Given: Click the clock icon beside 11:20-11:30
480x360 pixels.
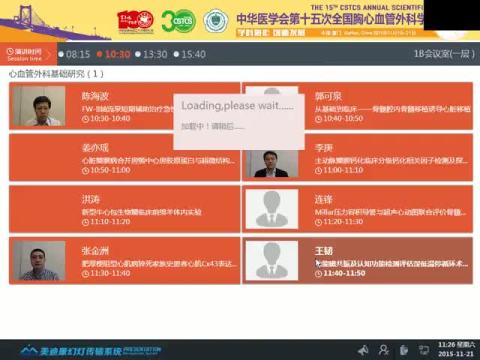Looking at the screenshot, I should coord(318,222).
